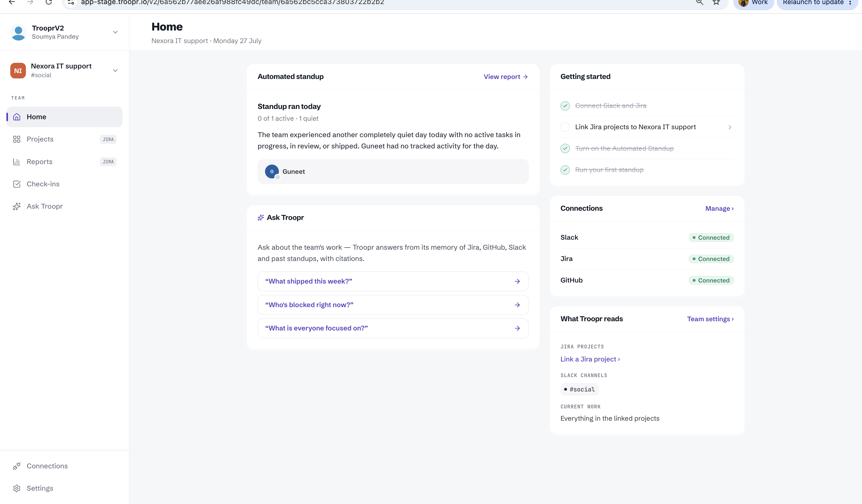Click the Work profile chip in browser
This screenshot has height=504, width=862.
pos(753,3)
